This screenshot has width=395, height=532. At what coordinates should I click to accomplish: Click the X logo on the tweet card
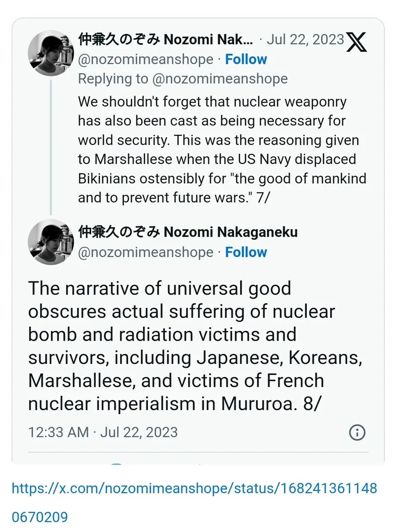pos(356,41)
